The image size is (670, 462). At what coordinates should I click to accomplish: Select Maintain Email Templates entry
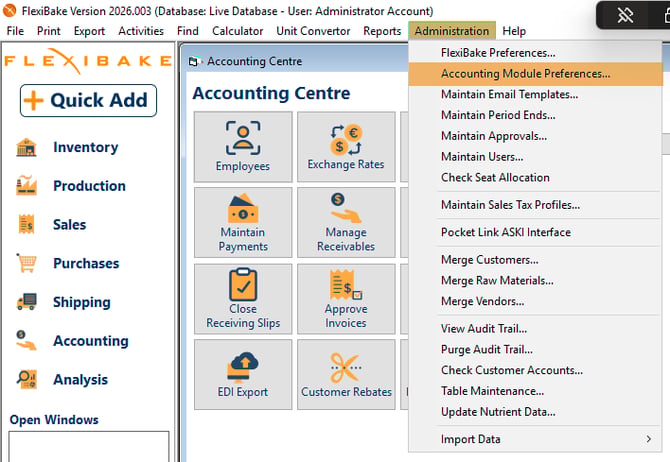[x=535, y=94]
